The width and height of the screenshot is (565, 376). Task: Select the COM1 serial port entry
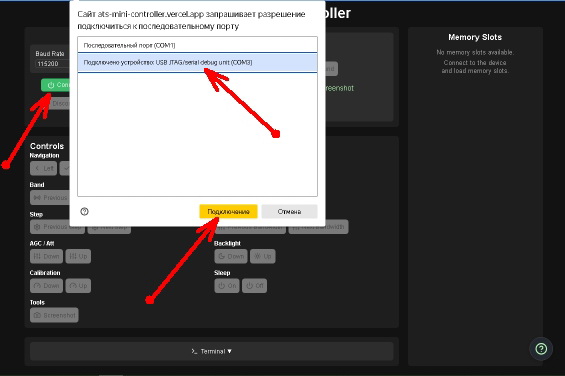coord(197,45)
